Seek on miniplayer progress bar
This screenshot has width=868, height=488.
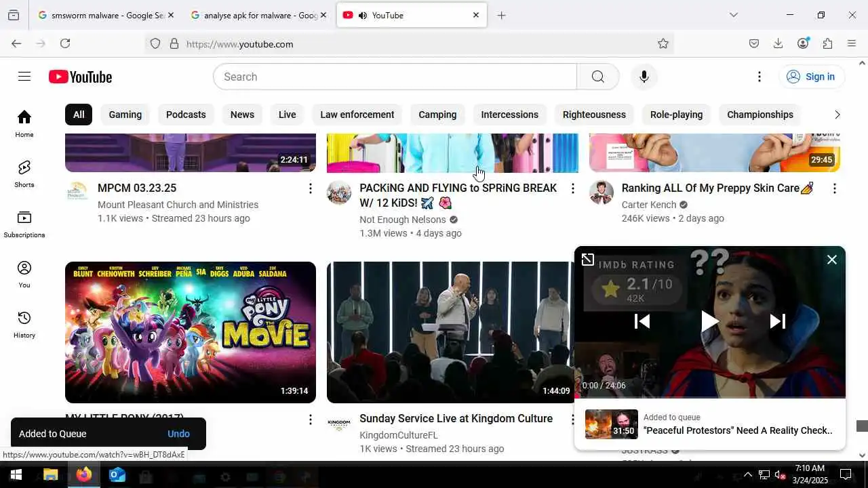pyautogui.click(x=709, y=396)
